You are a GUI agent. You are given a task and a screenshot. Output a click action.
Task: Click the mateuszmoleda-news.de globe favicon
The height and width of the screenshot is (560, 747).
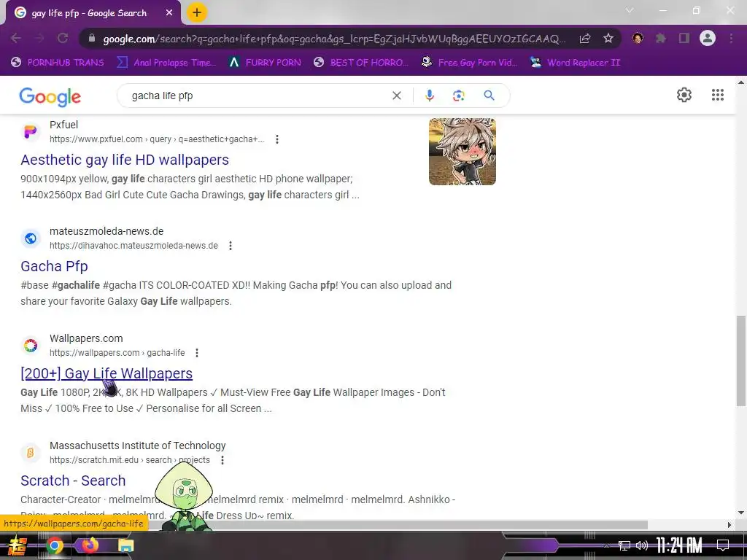pos(31,238)
